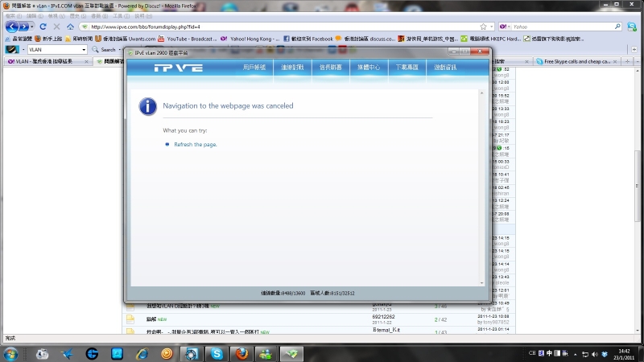
Task: Click the blue information icon in error page
Action: [x=147, y=107]
